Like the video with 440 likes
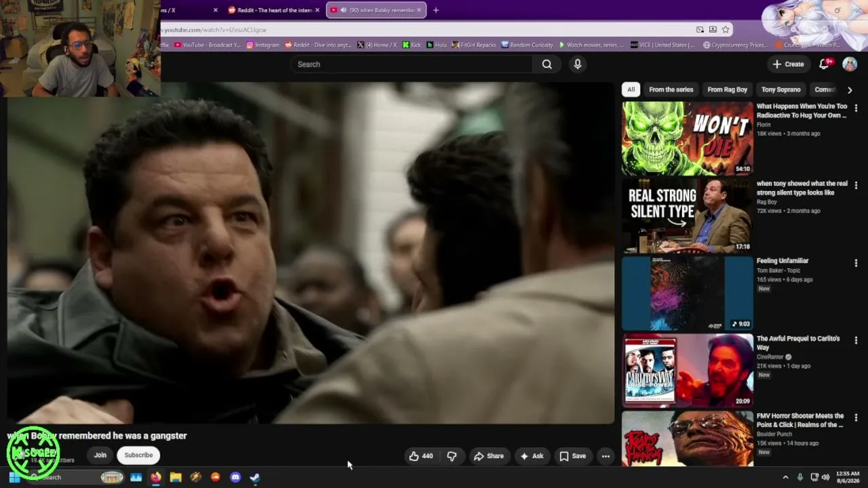 tap(421, 456)
